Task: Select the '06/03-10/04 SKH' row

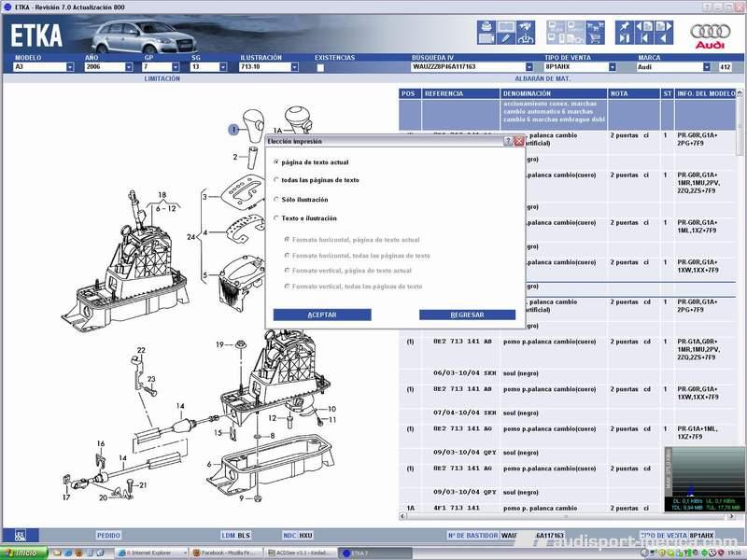Action: point(567,373)
